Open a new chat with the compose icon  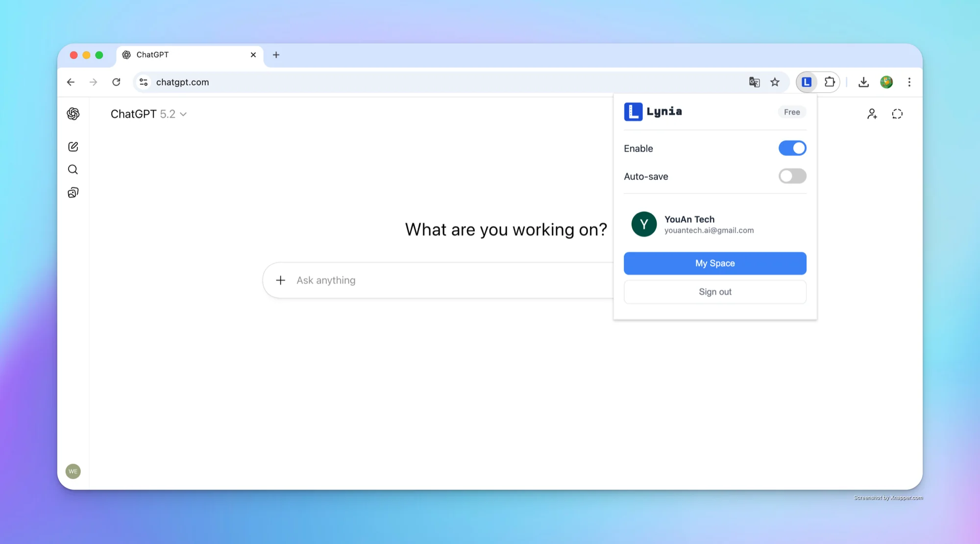(x=73, y=146)
